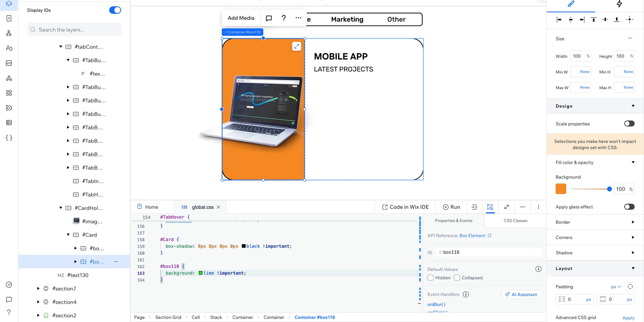Click the onBlur() event handler

click(x=436, y=305)
